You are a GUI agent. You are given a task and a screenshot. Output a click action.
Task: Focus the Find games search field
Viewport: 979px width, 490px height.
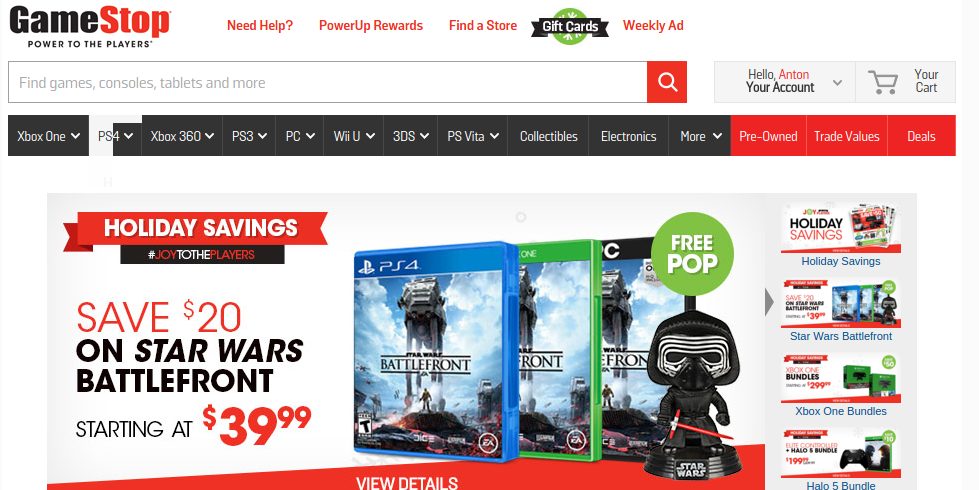click(328, 82)
